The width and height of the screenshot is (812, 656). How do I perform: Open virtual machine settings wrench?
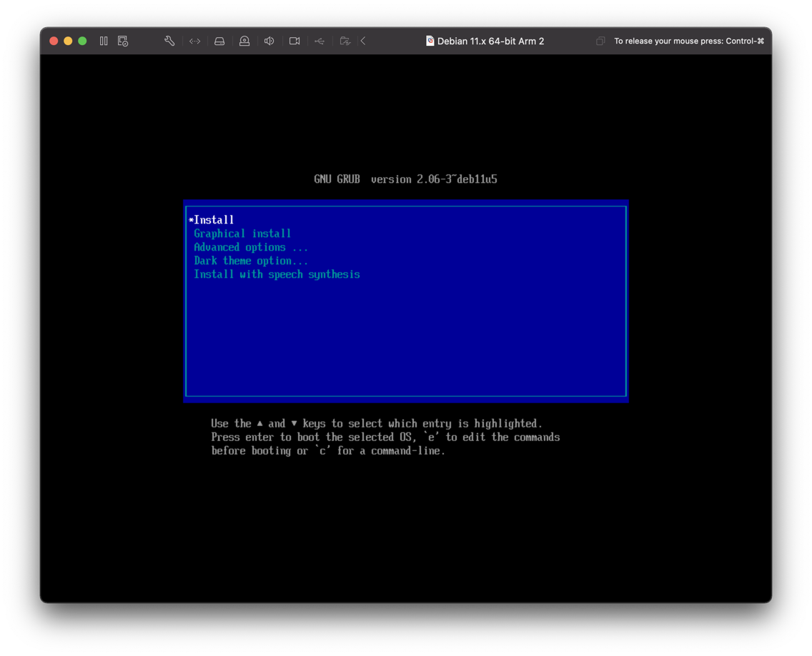[169, 41]
